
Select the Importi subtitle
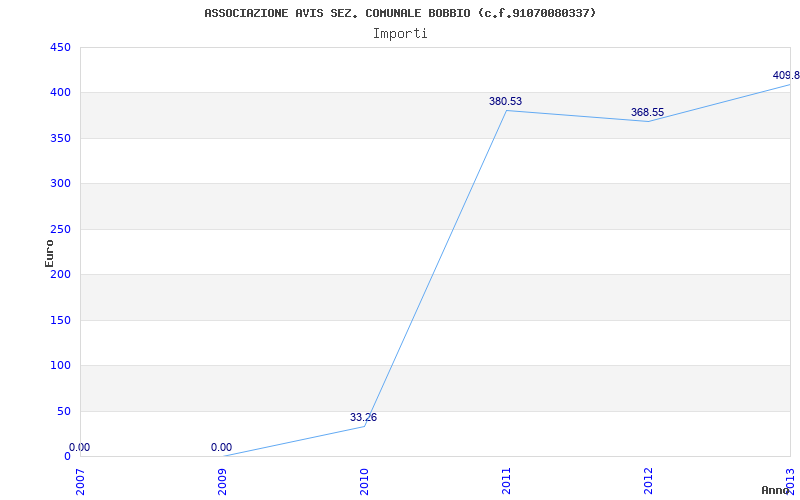[400, 34]
